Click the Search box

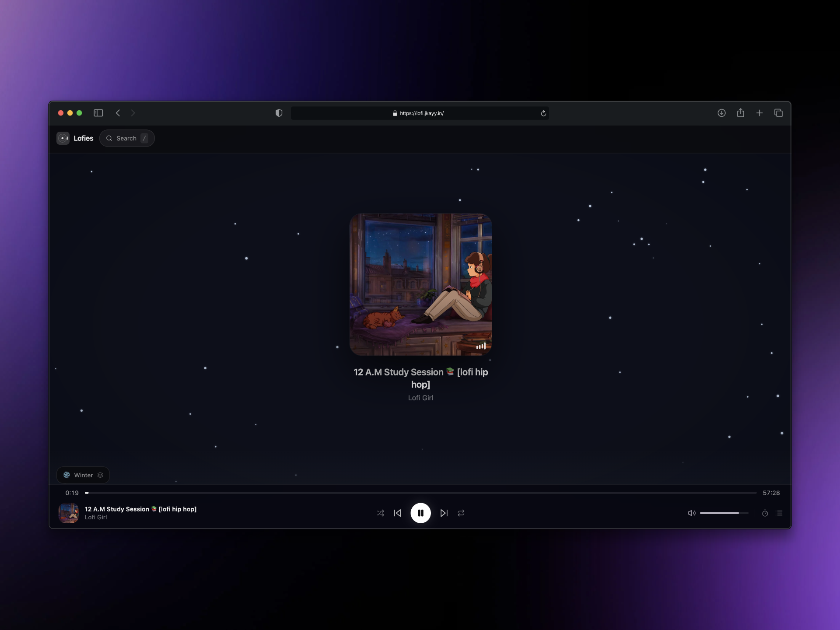126,138
